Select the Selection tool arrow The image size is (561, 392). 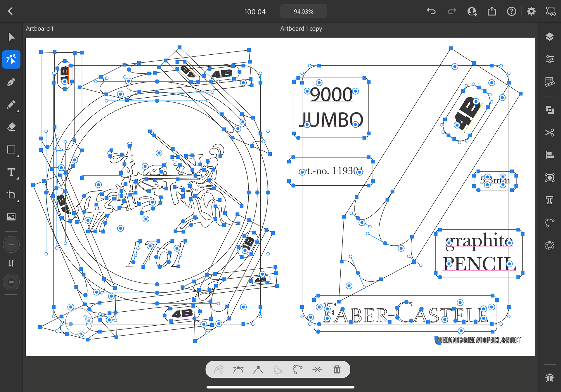pyautogui.click(x=11, y=37)
